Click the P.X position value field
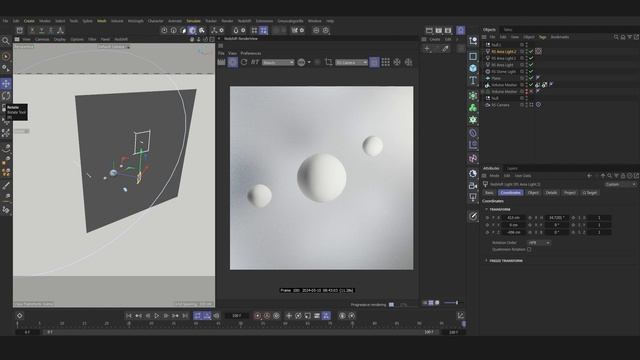This screenshot has width=640, height=360. click(513, 218)
